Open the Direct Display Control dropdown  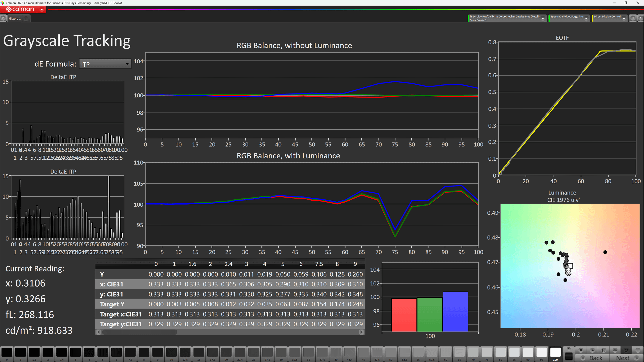point(624,18)
